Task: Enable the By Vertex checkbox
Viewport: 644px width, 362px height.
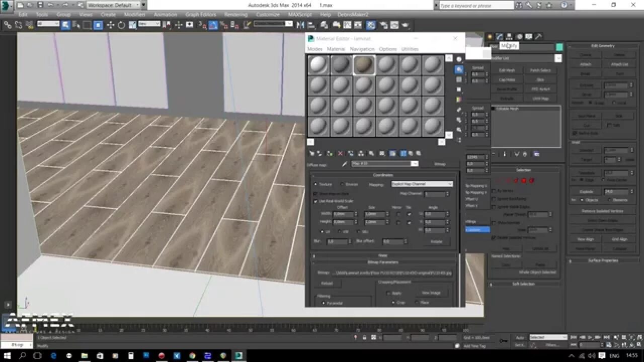Action: [494, 191]
